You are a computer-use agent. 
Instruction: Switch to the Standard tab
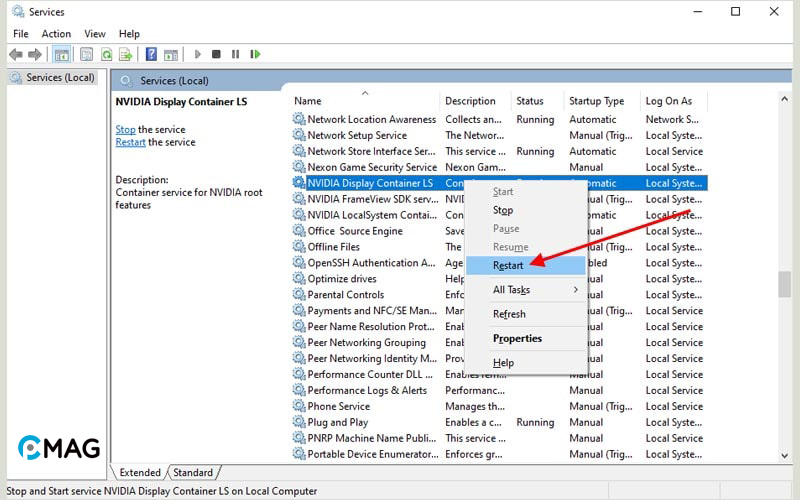pyautogui.click(x=193, y=472)
